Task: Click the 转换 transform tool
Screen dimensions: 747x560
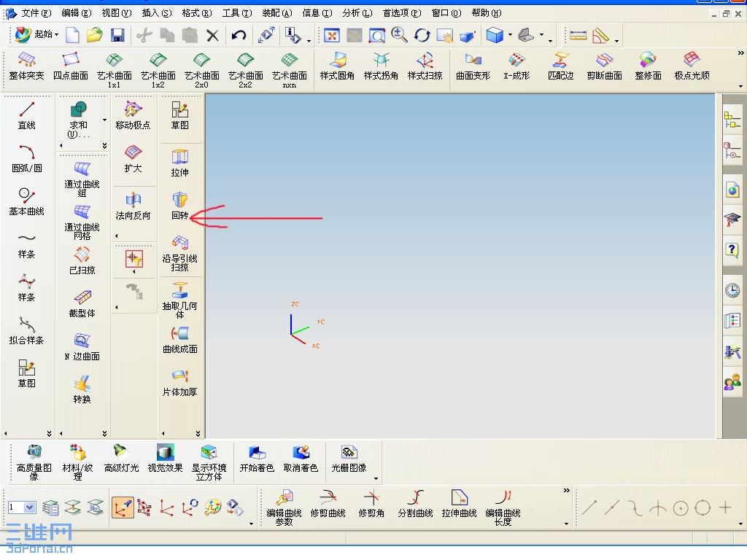Action: (x=82, y=390)
